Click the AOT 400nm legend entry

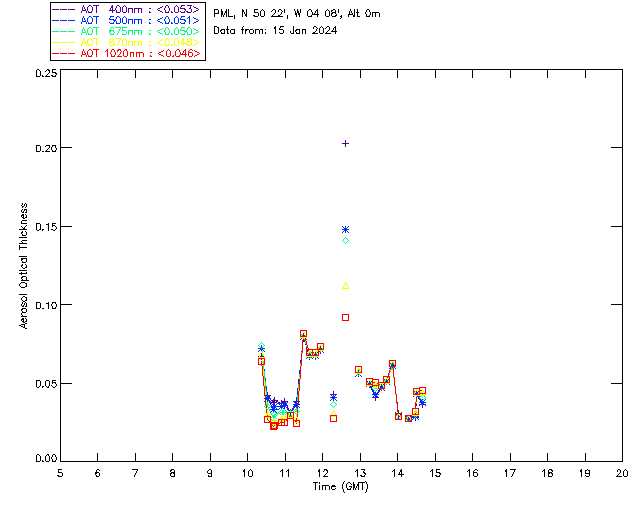coord(126,9)
